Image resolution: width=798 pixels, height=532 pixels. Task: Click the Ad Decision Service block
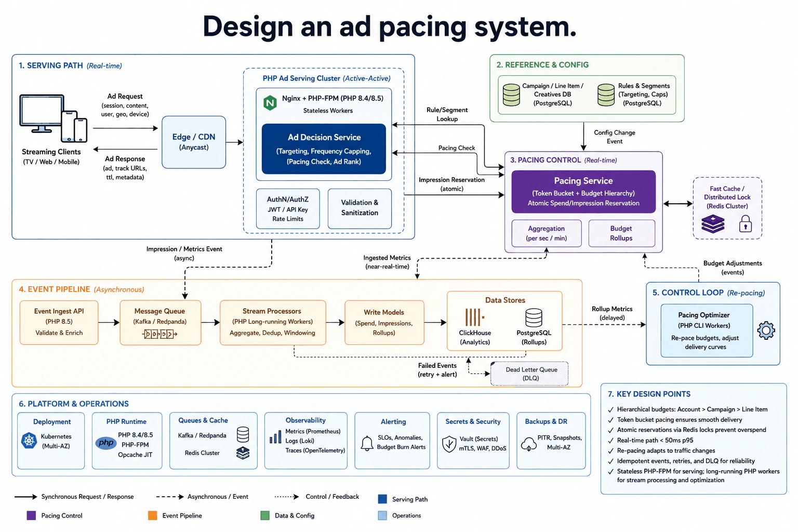pyautogui.click(x=324, y=149)
